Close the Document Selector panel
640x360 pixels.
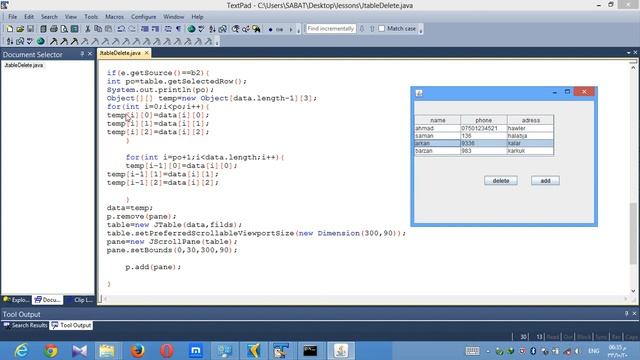pyautogui.click(x=90, y=54)
